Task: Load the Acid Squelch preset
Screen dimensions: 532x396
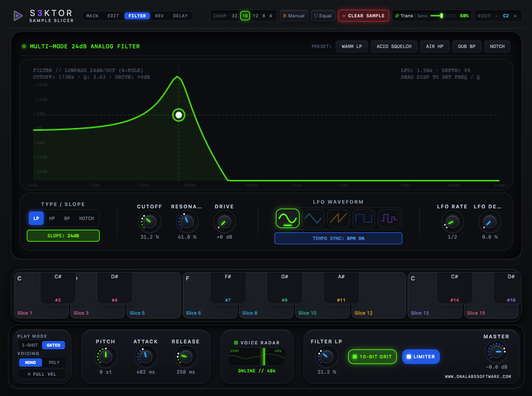Action: click(x=394, y=46)
